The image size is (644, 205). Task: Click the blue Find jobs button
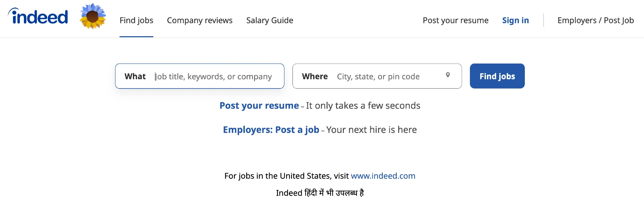tap(497, 76)
